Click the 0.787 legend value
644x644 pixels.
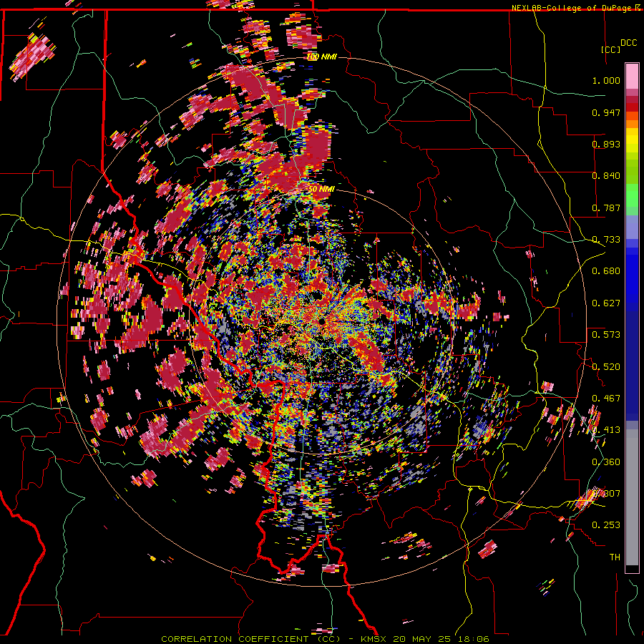606,208
